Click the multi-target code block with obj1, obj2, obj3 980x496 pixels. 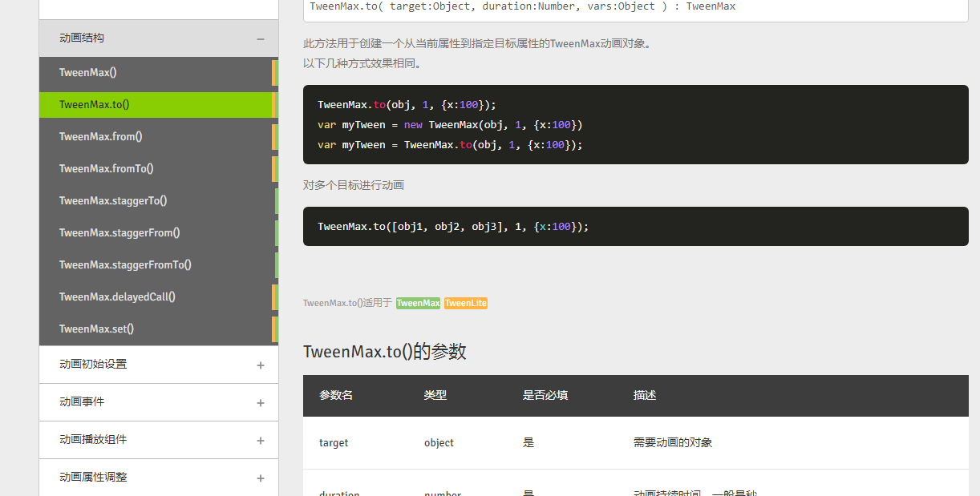pos(635,227)
